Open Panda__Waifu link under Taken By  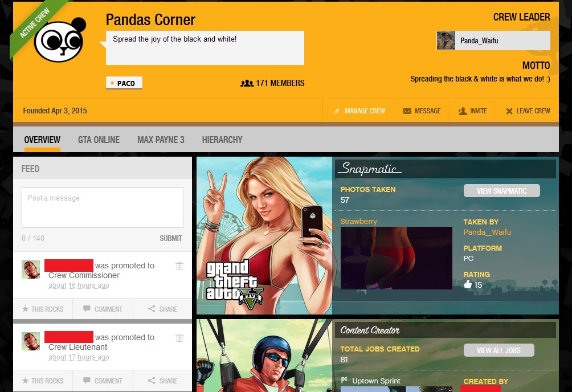point(487,232)
